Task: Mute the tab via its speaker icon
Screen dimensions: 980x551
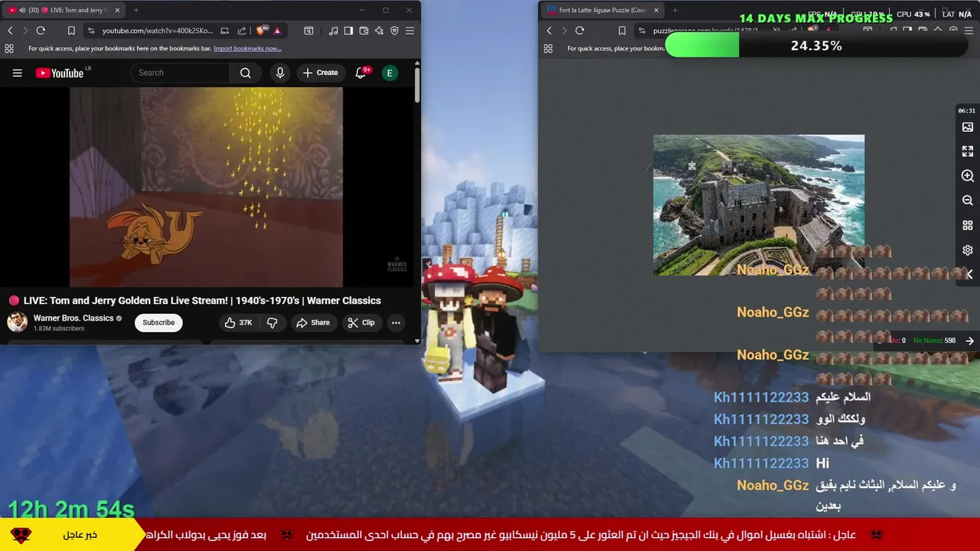Action: [x=21, y=10]
